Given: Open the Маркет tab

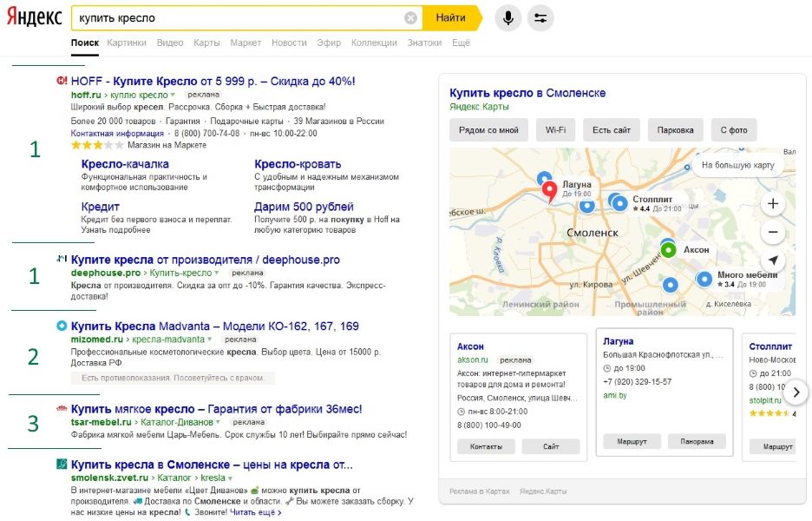Looking at the screenshot, I should point(246,43).
